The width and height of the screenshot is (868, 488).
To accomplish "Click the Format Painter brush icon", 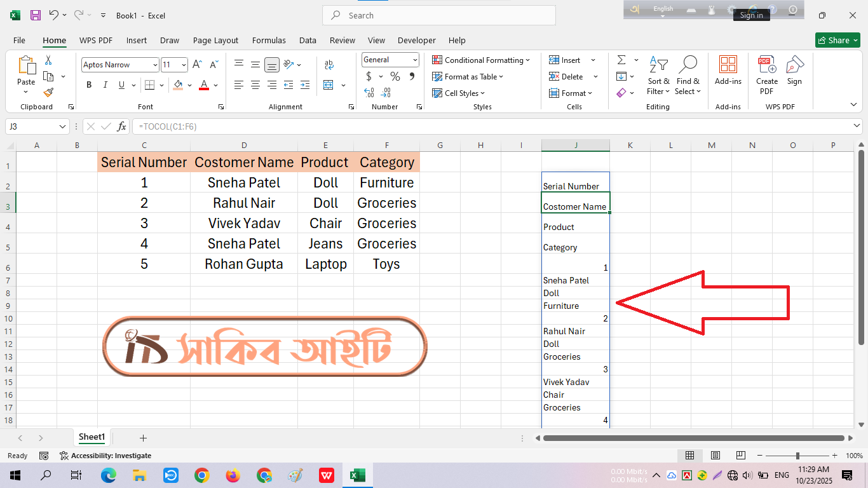I will (x=48, y=93).
